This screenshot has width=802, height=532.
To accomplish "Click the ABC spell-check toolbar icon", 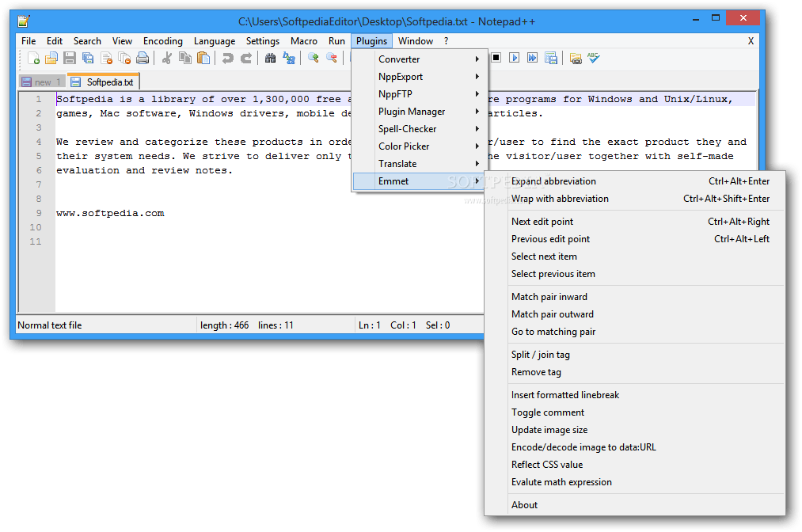I will tap(593, 58).
